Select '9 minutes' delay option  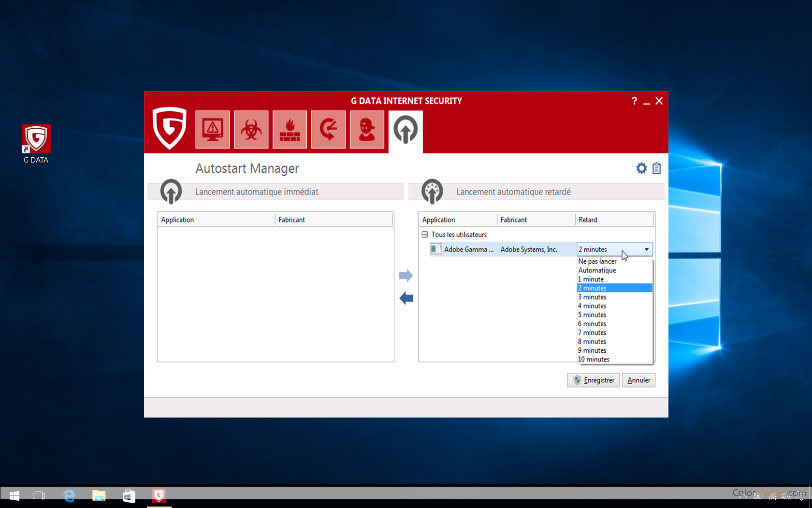pyautogui.click(x=615, y=350)
